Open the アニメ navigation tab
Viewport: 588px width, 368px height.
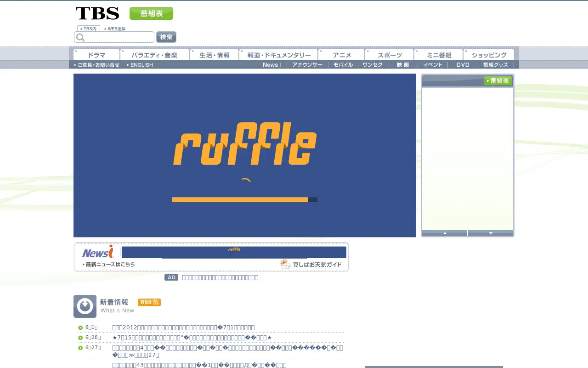(342, 55)
